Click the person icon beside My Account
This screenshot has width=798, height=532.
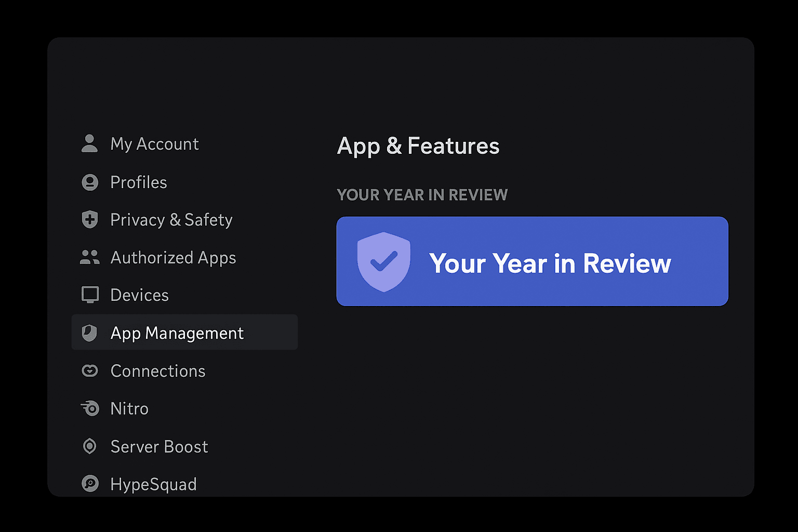point(90,144)
